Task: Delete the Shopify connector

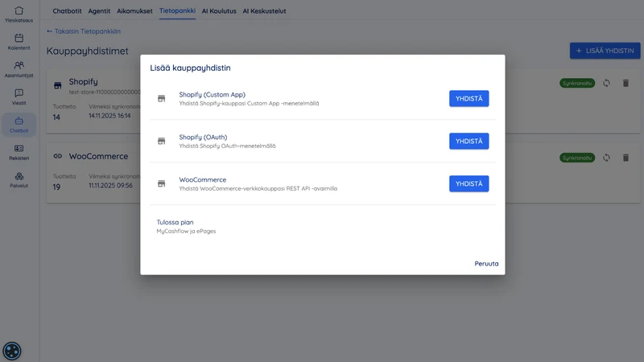Action: [x=625, y=84]
